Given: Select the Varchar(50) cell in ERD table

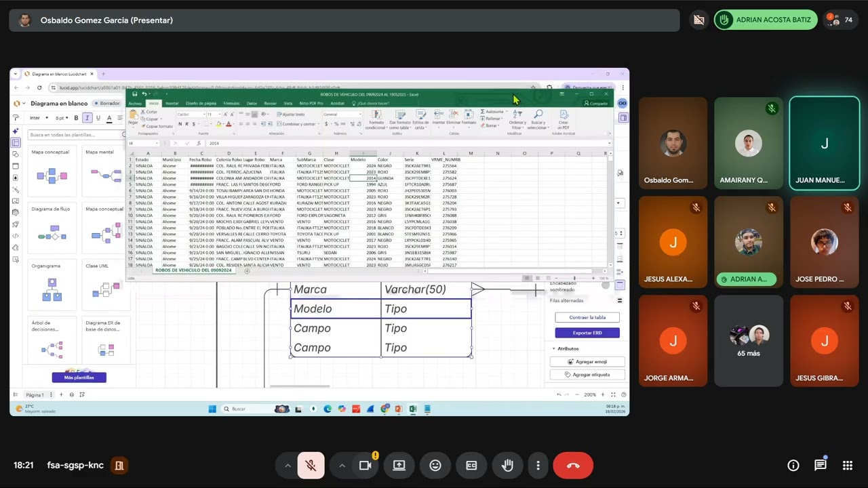Looking at the screenshot, I should click(426, 289).
